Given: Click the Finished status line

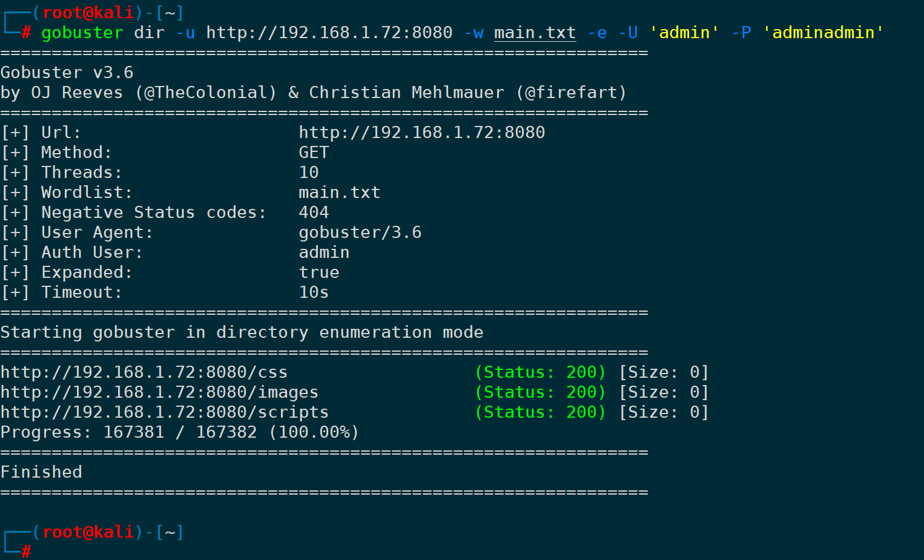Looking at the screenshot, I should point(41,472).
